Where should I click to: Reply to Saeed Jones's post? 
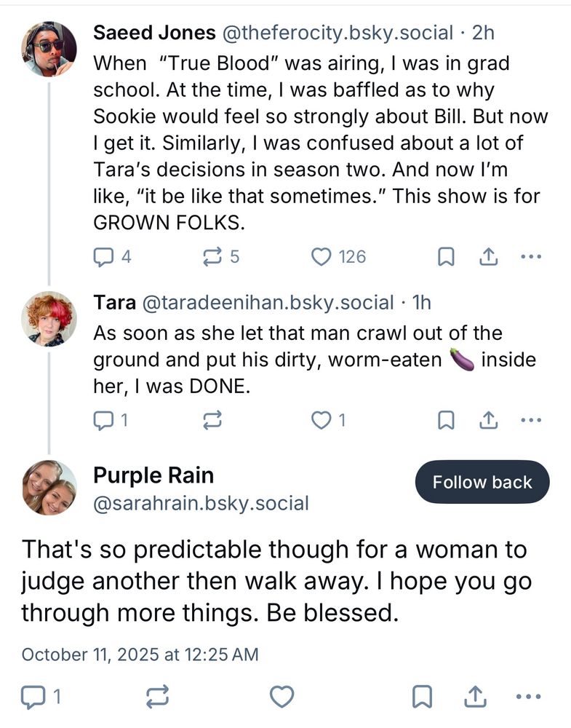point(105,256)
